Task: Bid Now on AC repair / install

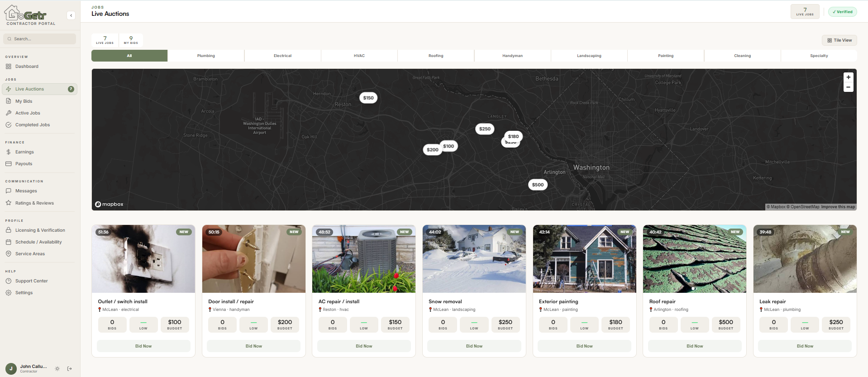Action: 364,346
